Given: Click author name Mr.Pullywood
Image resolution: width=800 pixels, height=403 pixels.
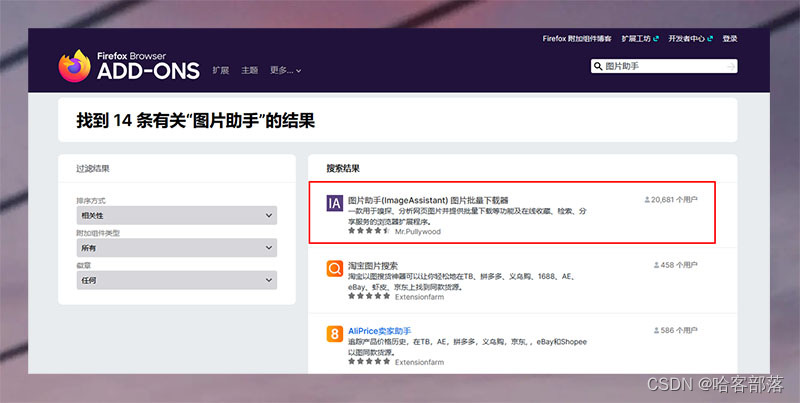Looking at the screenshot, I should [418, 232].
